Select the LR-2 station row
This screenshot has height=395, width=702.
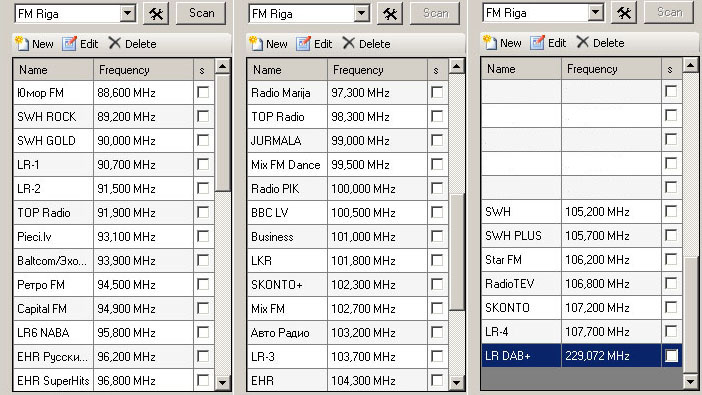(114, 189)
